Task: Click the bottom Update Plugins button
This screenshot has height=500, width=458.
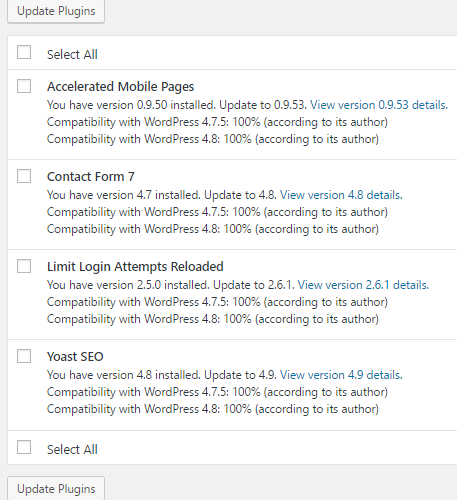Action: coord(56,489)
